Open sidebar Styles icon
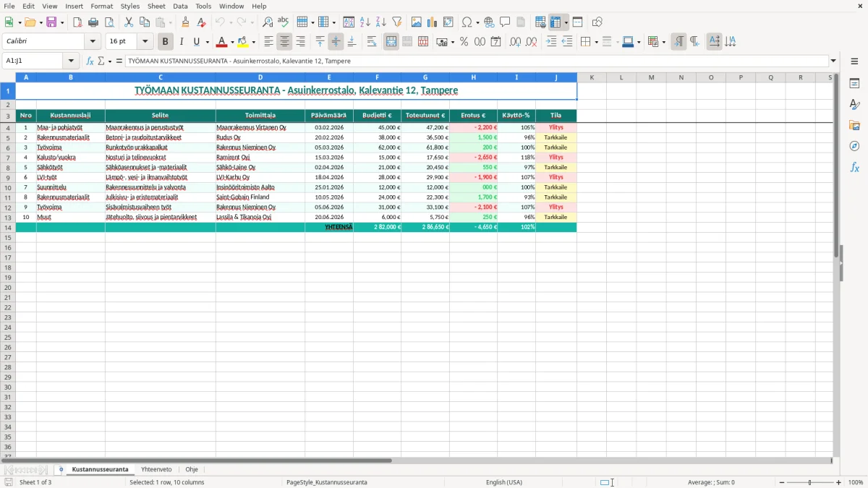868x488 pixels. pyautogui.click(x=854, y=104)
